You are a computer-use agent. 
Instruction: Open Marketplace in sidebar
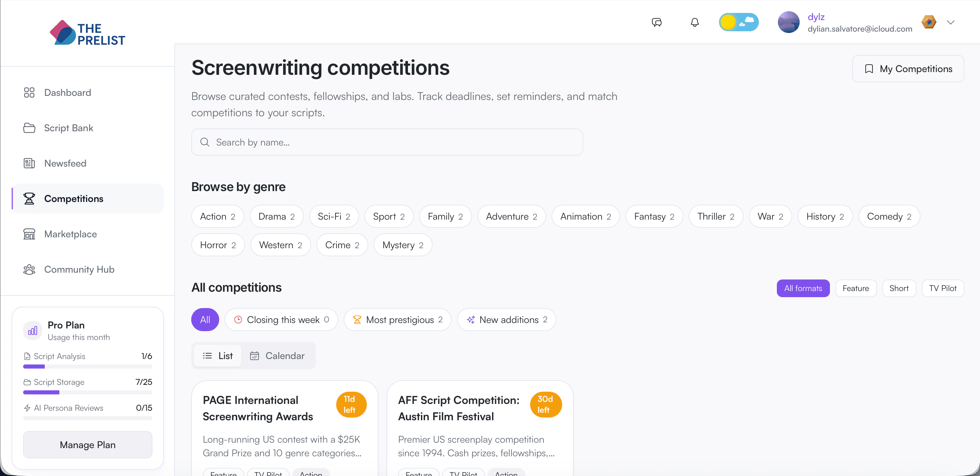[88, 234]
